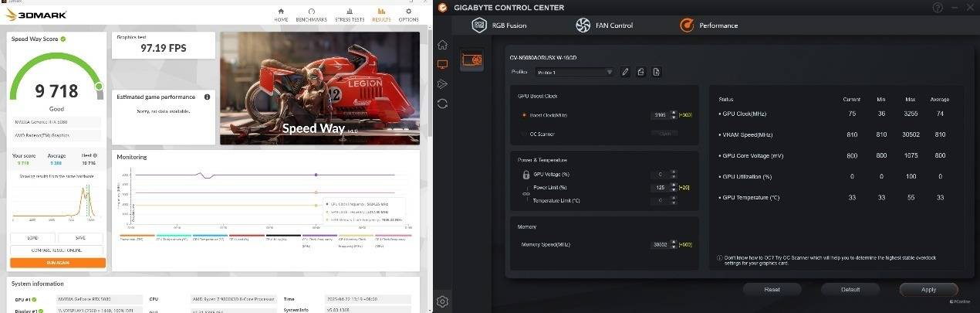The image size is (980, 313).
Task: Open Gigabyte Control Center settings gear
Action: tap(443, 301)
